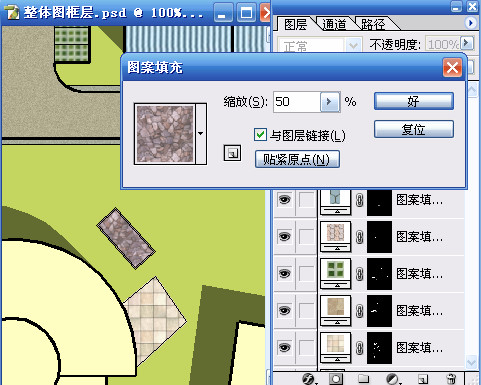
Task: Toggle link box of green squares layer
Action: coord(306,274)
